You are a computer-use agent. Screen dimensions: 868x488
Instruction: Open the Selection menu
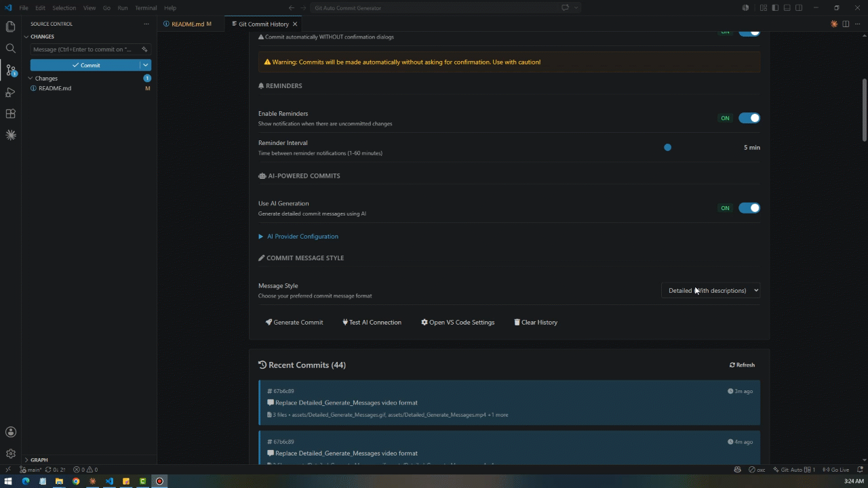coord(64,7)
